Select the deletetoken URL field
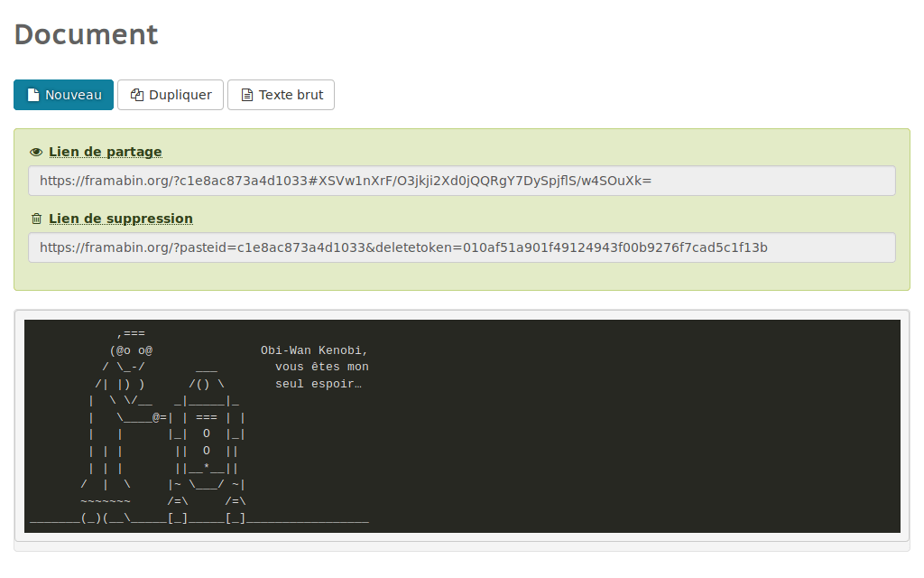Viewport: 924px width, 578px height. point(461,247)
